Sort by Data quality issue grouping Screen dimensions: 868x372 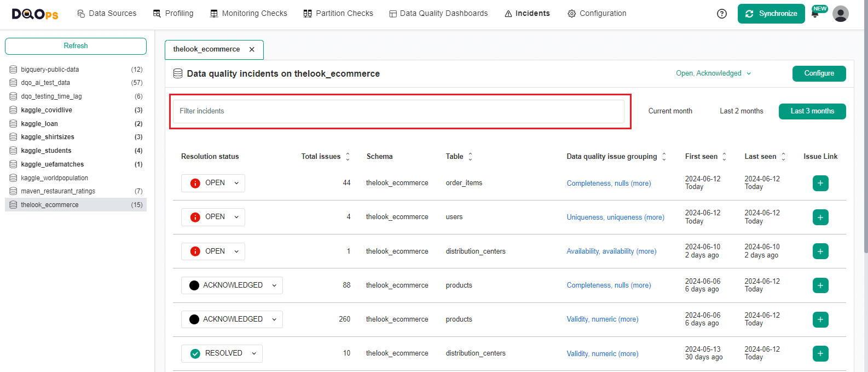(x=664, y=157)
